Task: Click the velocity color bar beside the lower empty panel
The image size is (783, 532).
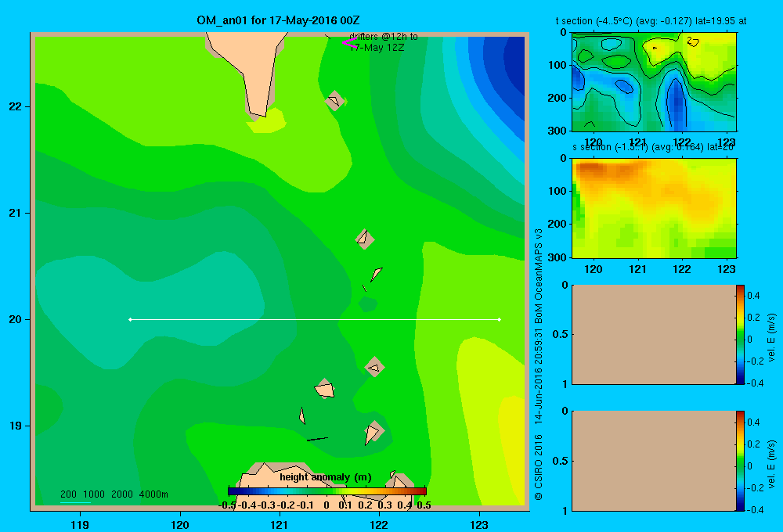Action: click(x=740, y=461)
